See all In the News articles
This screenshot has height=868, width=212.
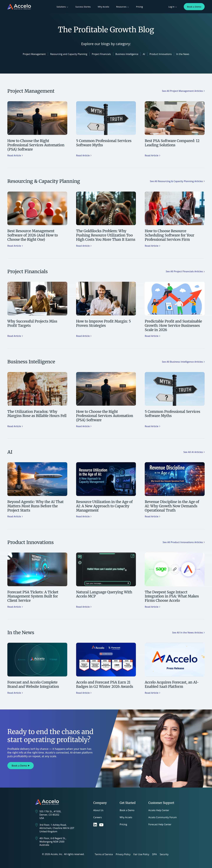[x=188, y=632]
